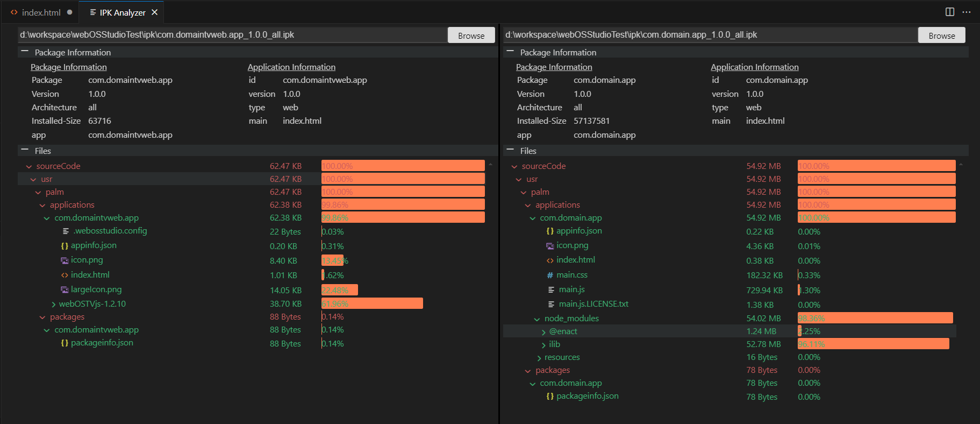Click the com.domain.app_1.0.0_all.ipk path field
The width and height of the screenshot is (980, 424).
710,35
